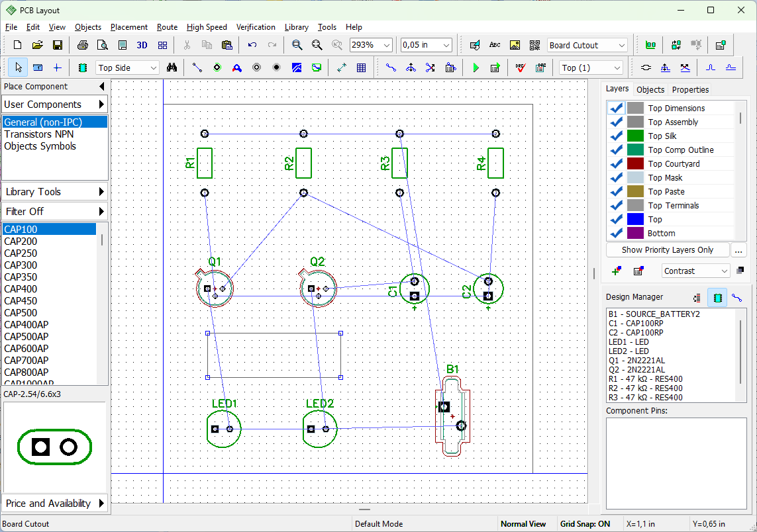757x532 pixels.
Task: Switch to the Properties tab
Action: coord(690,90)
